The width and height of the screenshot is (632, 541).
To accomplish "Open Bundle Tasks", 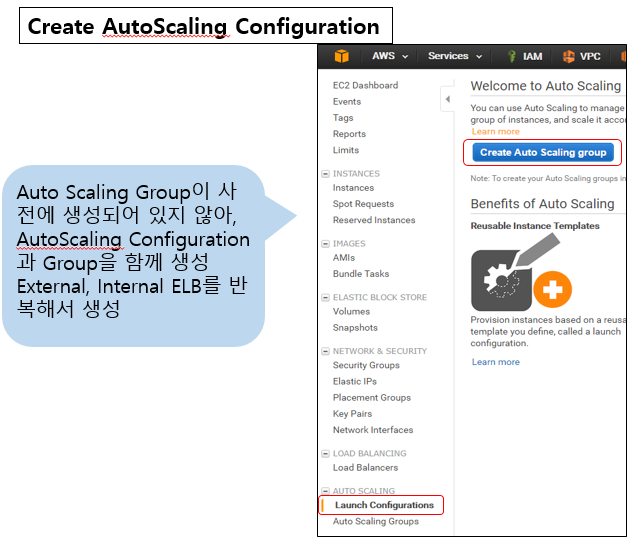I will point(361,274).
